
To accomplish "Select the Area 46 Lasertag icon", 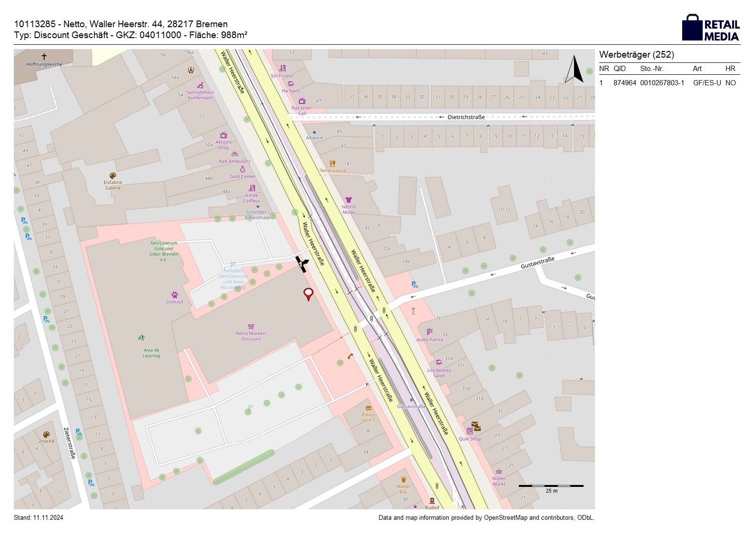I will [x=141, y=338].
